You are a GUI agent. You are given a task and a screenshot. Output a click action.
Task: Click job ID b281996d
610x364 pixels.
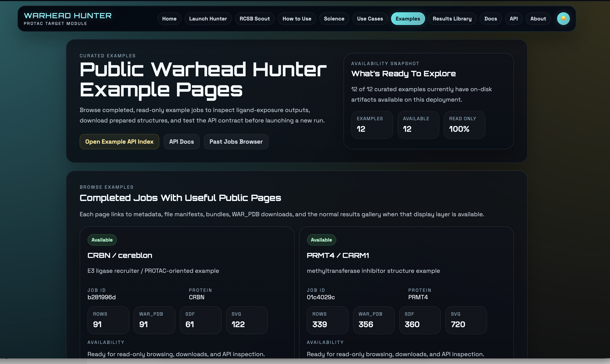pyautogui.click(x=102, y=297)
